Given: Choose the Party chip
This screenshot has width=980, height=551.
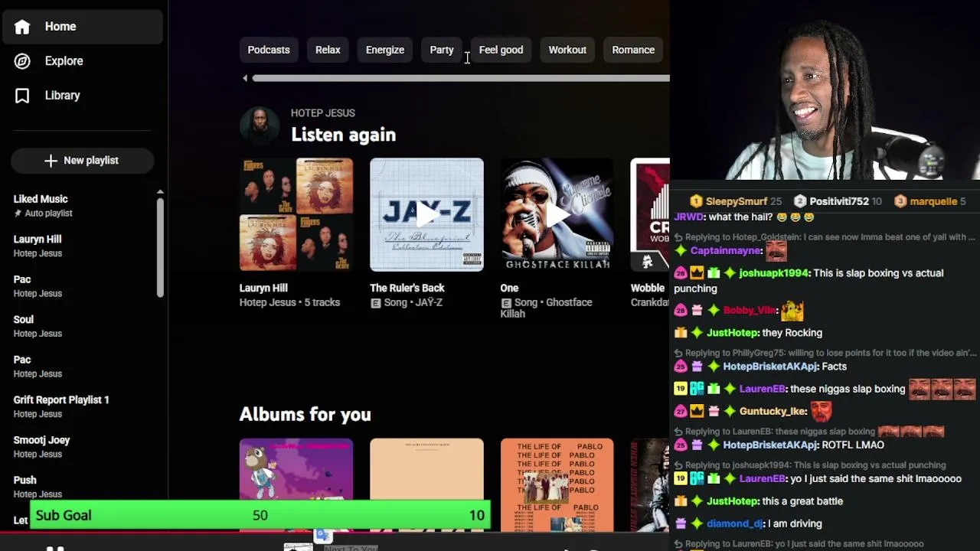Looking at the screenshot, I should [x=442, y=50].
